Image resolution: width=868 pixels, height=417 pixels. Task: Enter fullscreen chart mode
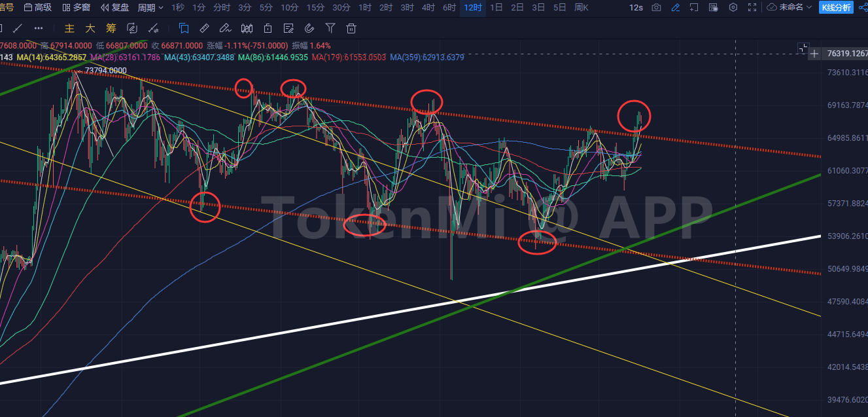click(x=753, y=8)
